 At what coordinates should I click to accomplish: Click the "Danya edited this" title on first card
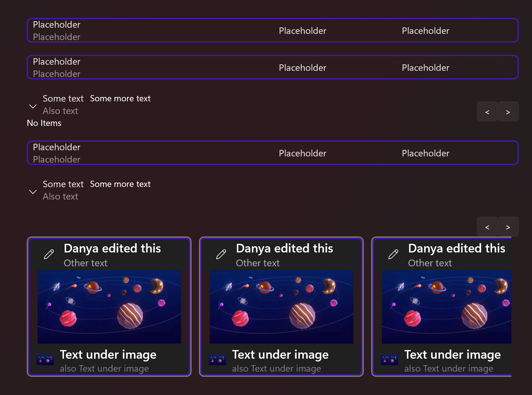(x=112, y=248)
